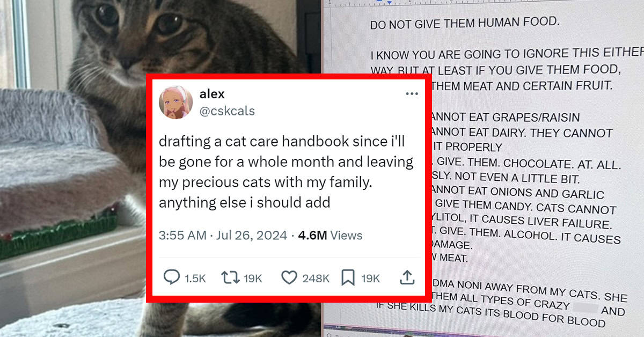Click the reply speech bubble icon
Viewport: 644px width, 337px height.
tap(172, 277)
